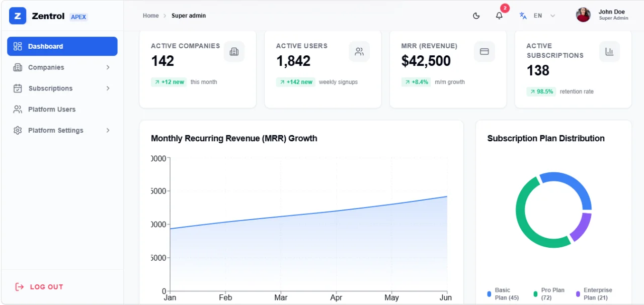Click the Active Subscriptions bar chart icon
Screen dimensions: 644x305
pos(609,51)
